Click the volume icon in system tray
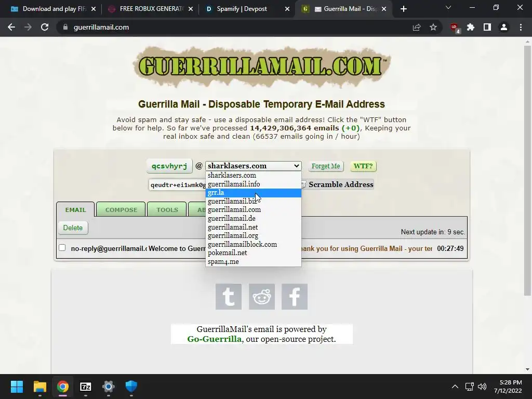The height and width of the screenshot is (399, 532). click(482, 387)
